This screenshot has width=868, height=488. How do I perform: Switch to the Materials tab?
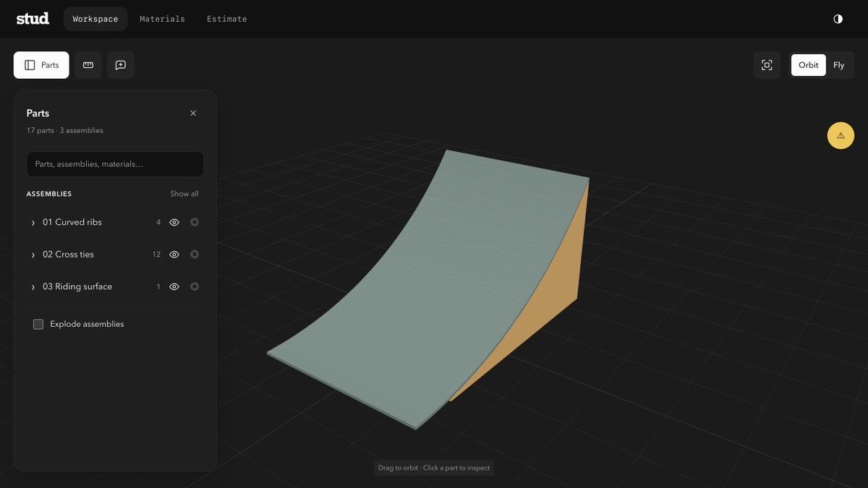[x=162, y=19]
